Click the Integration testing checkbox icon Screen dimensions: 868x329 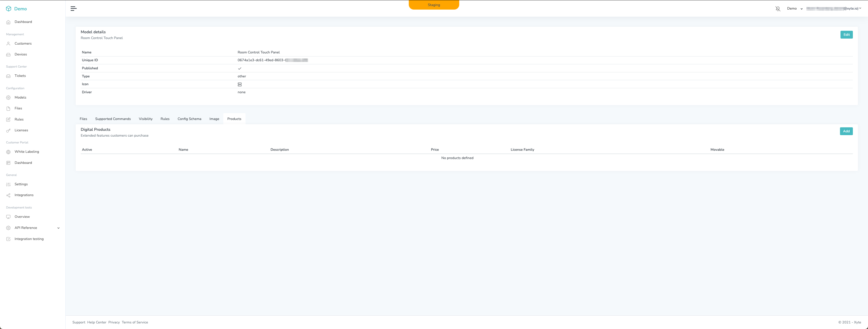[8, 239]
